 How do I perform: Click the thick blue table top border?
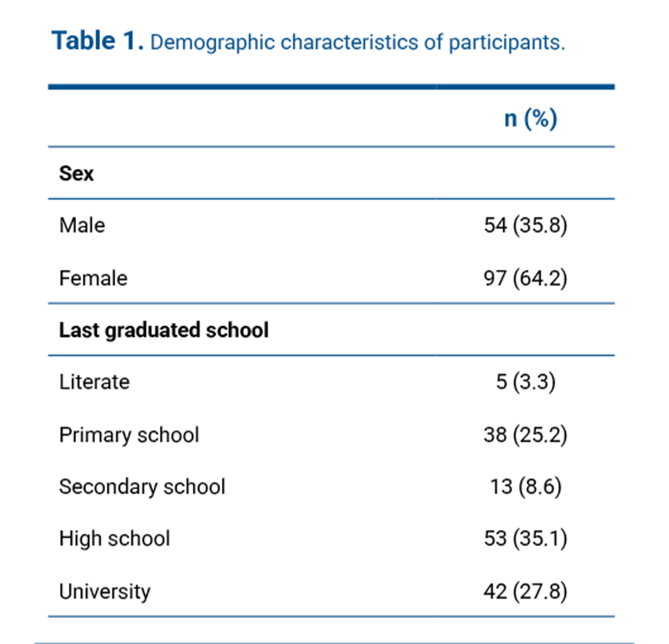click(x=331, y=87)
